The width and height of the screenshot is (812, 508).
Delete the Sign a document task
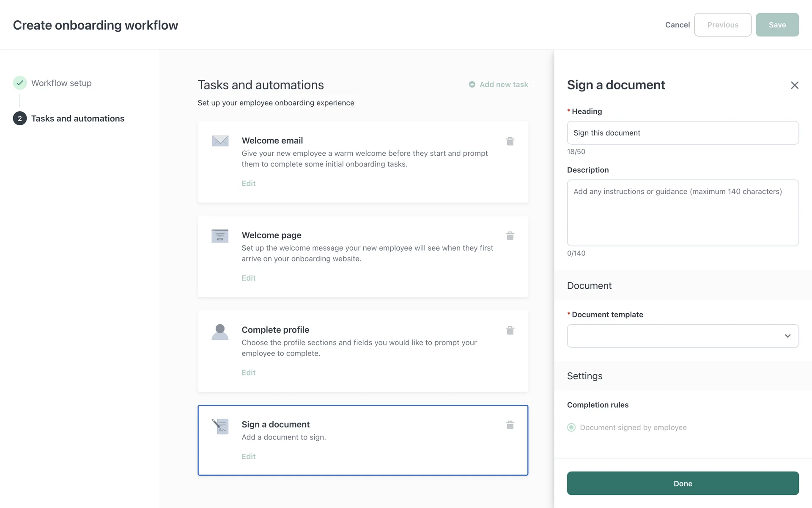[510, 425]
